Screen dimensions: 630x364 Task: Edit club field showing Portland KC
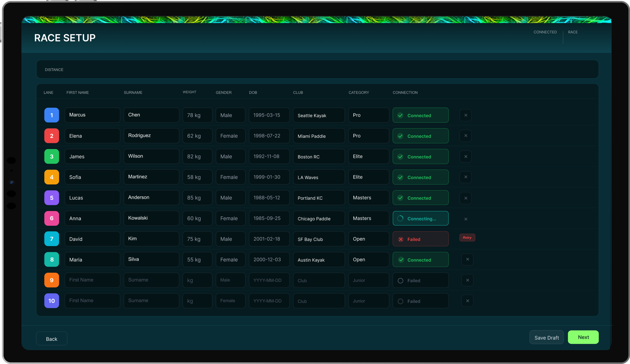[319, 198]
